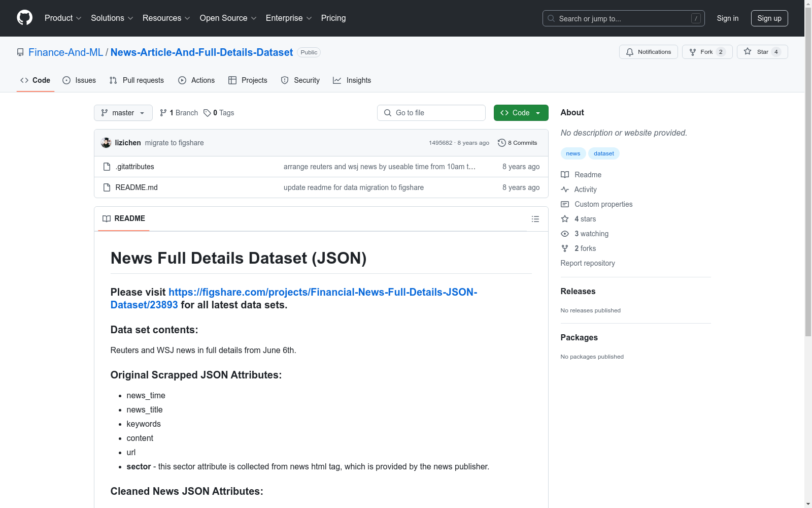Focus the Search or jump to field

(624, 18)
